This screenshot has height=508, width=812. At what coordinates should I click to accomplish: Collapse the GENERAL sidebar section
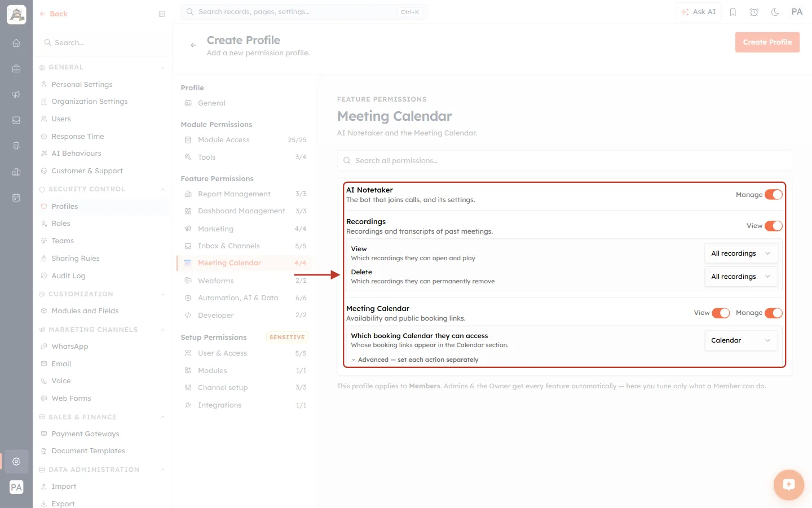(x=162, y=68)
